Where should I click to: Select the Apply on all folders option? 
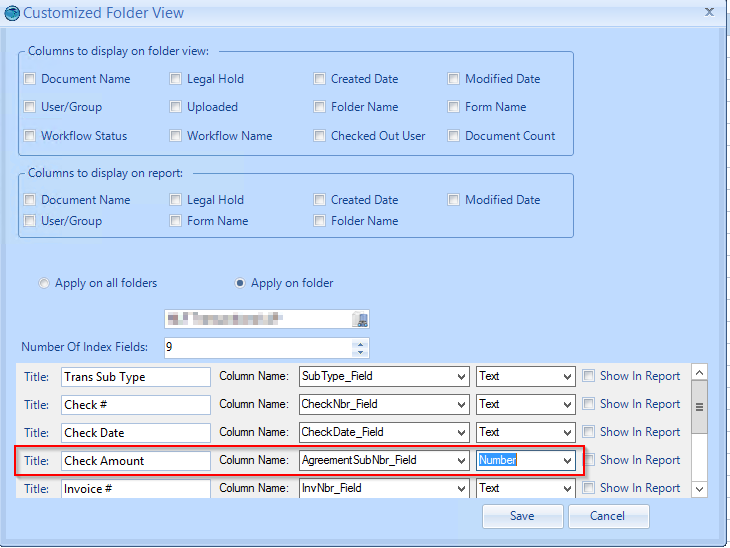click(44, 283)
